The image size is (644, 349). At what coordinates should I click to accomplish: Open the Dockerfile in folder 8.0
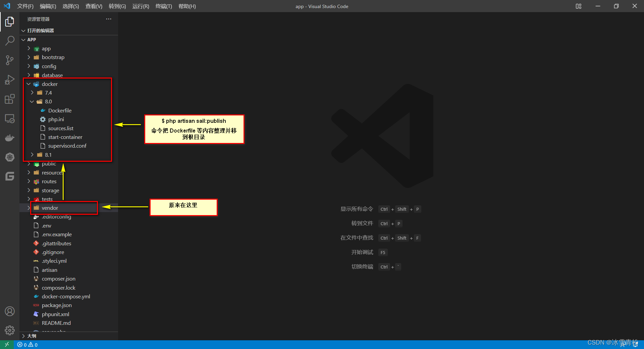pos(60,110)
